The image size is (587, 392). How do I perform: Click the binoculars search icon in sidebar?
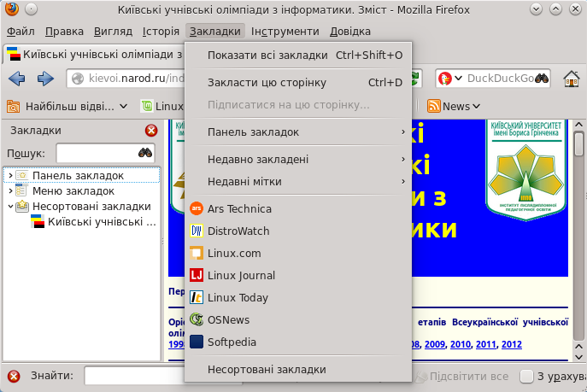(145, 153)
